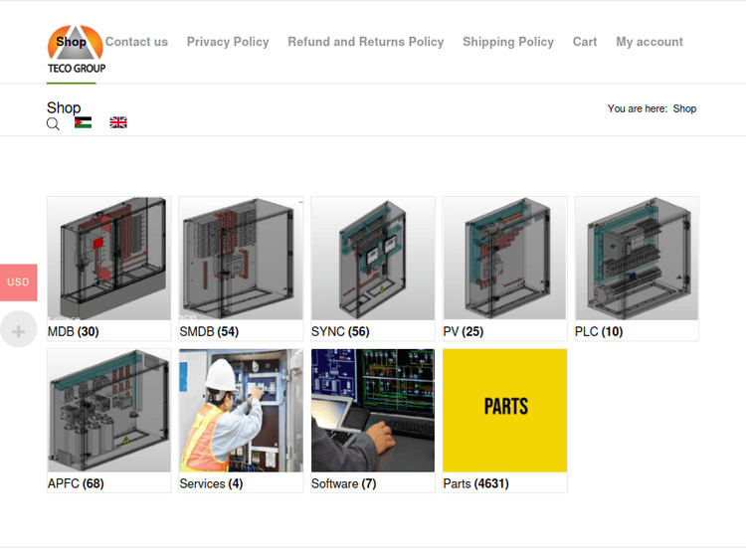Image resolution: width=746 pixels, height=560 pixels.
Task: Click the Shop breadcrumb link
Action: [684, 108]
